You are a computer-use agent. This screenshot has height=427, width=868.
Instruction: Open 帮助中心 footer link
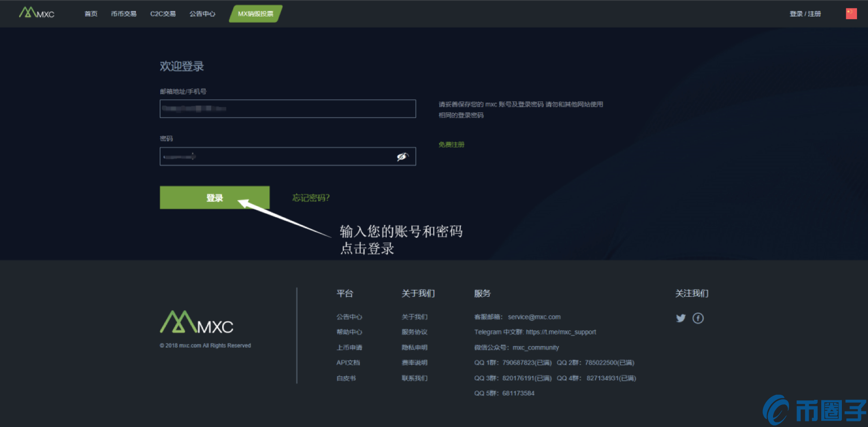[349, 332]
